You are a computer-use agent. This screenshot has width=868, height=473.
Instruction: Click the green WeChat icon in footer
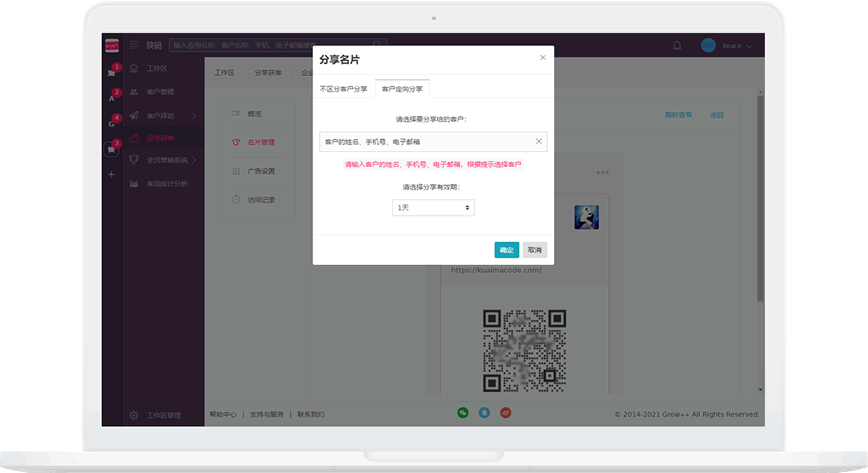click(463, 412)
